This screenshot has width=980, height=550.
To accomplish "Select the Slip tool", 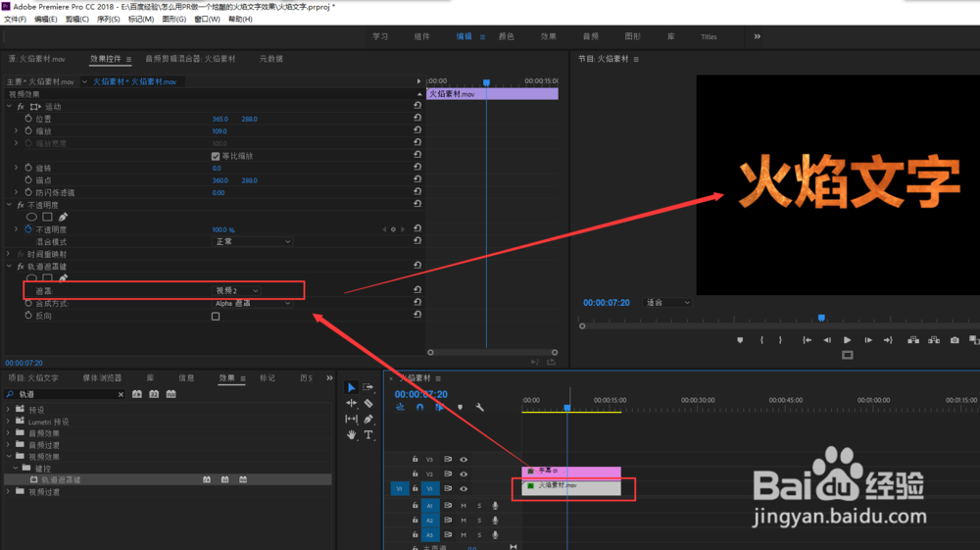I will click(351, 419).
